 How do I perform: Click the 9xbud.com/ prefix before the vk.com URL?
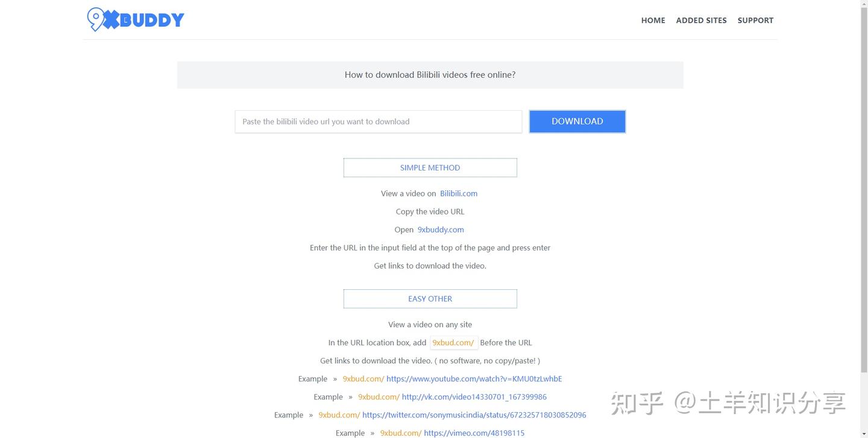[x=379, y=397]
